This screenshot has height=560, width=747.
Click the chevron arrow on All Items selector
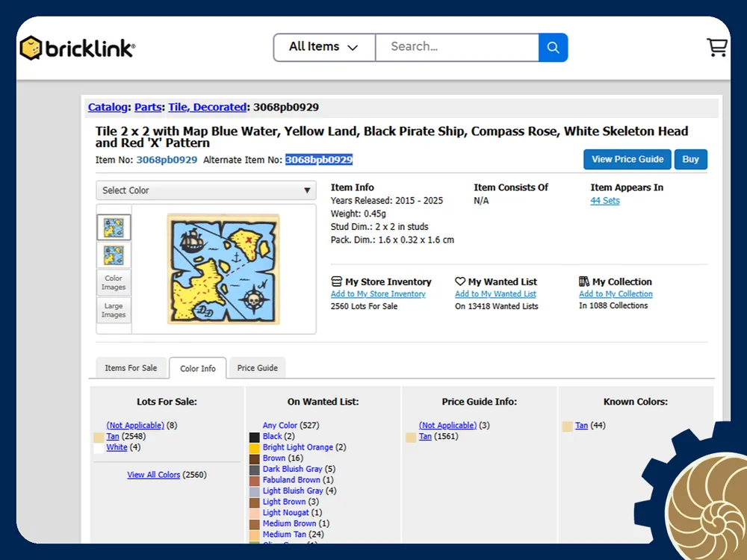(x=352, y=47)
